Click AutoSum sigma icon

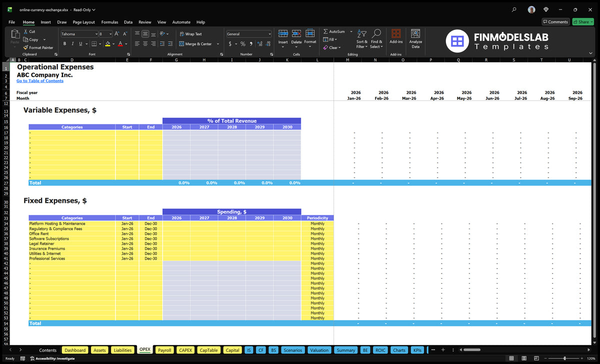(x=326, y=31)
